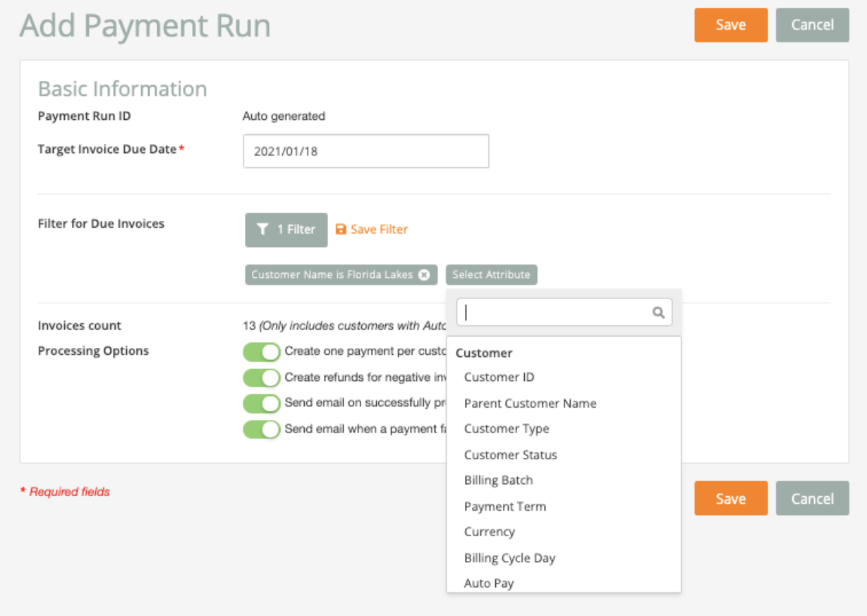The image size is (867, 616).
Task: Click the Required fields note
Action: click(65, 492)
